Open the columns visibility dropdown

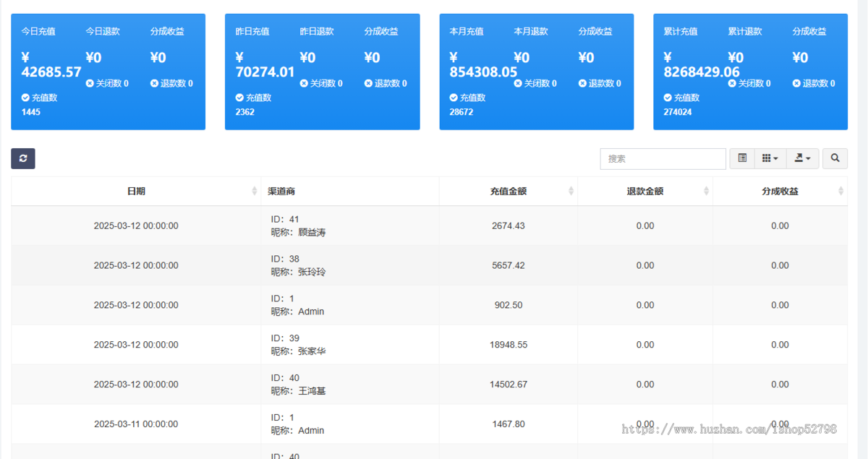pyautogui.click(x=770, y=158)
